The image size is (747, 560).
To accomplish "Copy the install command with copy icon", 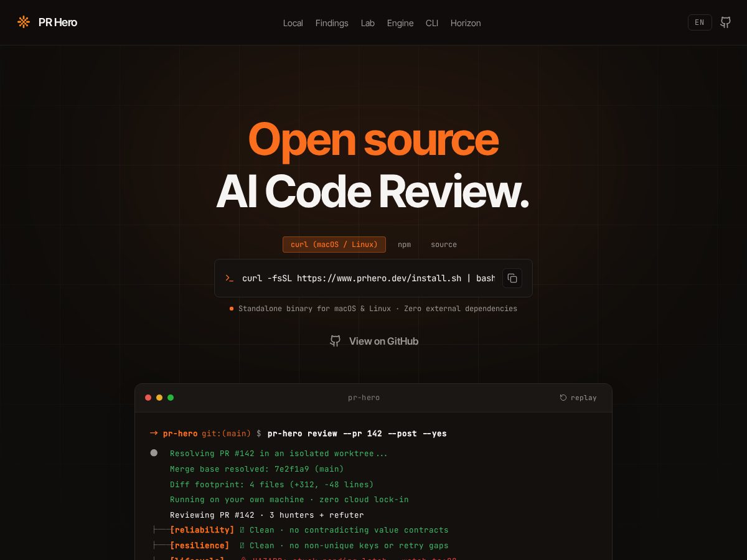I will (512, 278).
